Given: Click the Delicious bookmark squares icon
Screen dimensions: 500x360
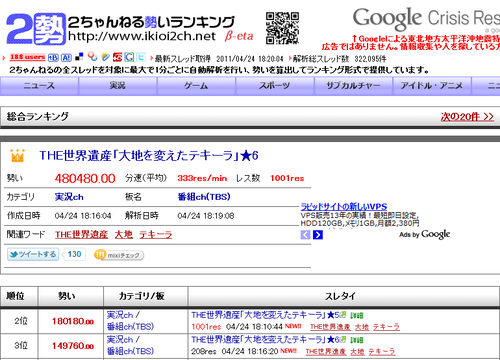Looking at the screenshot, I should pyautogui.click(x=79, y=57).
